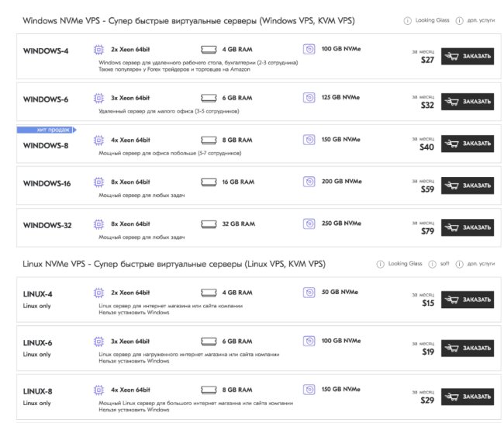Click the $15 monthly price
Screen dimensions: 504x423
tap(428, 303)
